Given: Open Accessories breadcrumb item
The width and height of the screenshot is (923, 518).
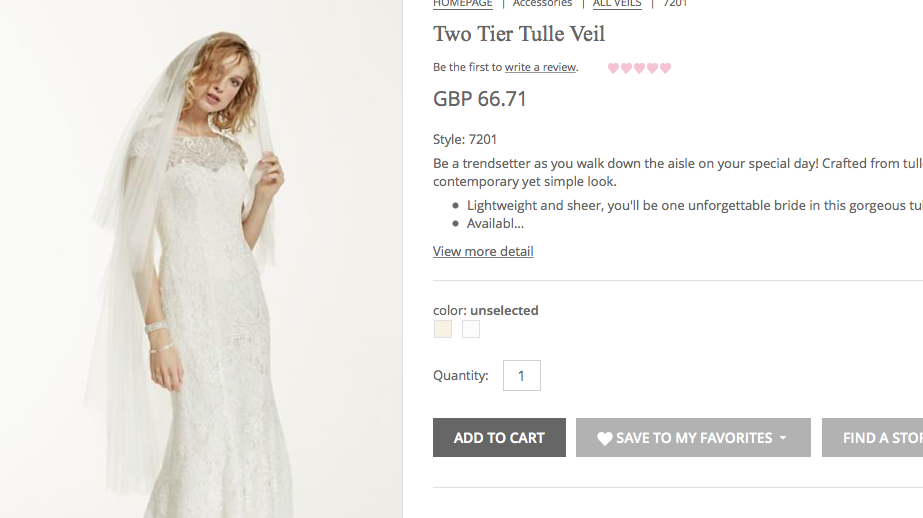Looking at the screenshot, I should pyautogui.click(x=542, y=4).
